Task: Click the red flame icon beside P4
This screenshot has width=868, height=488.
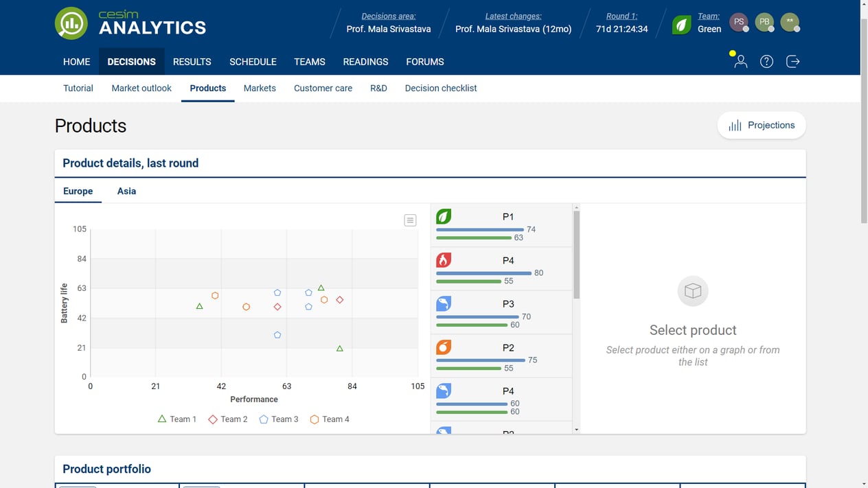Action: pos(444,259)
